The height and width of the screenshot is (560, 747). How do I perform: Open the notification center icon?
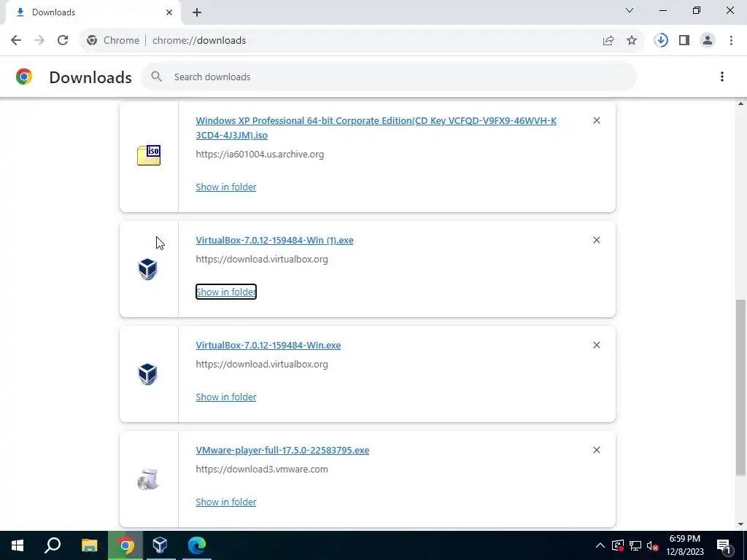[724, 545]
